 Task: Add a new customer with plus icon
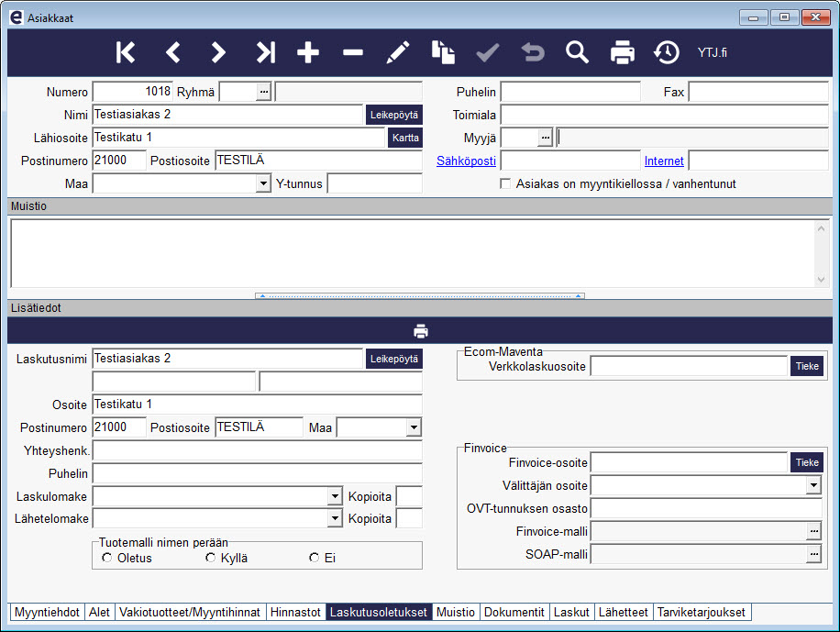[x=308, y=52]
